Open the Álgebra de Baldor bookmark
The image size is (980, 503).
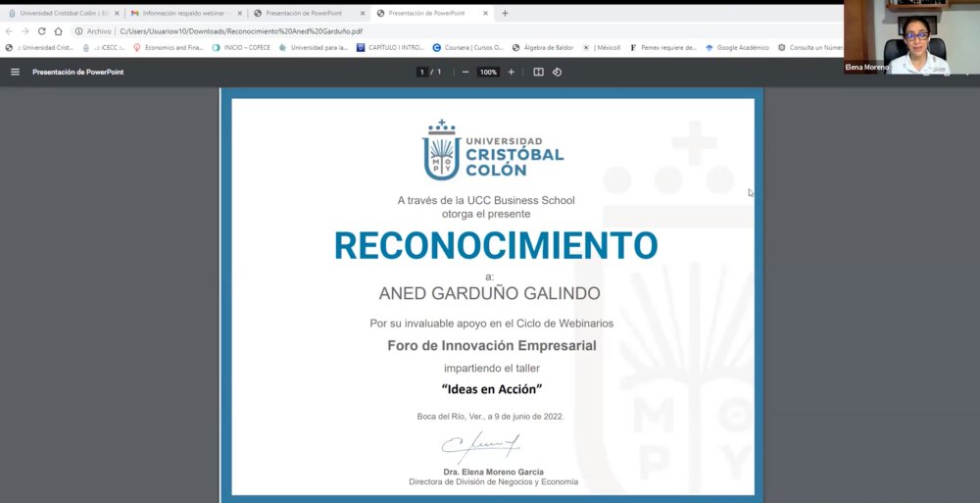coord(543,47)
